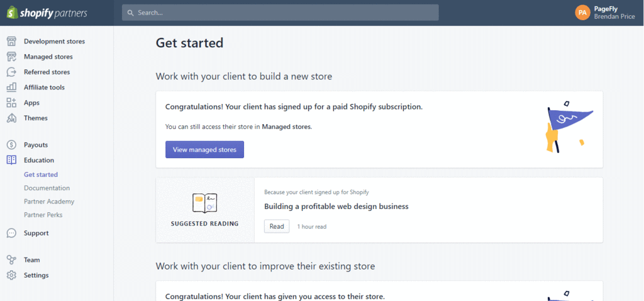Click the Settings gear icon

pos(11,275)
